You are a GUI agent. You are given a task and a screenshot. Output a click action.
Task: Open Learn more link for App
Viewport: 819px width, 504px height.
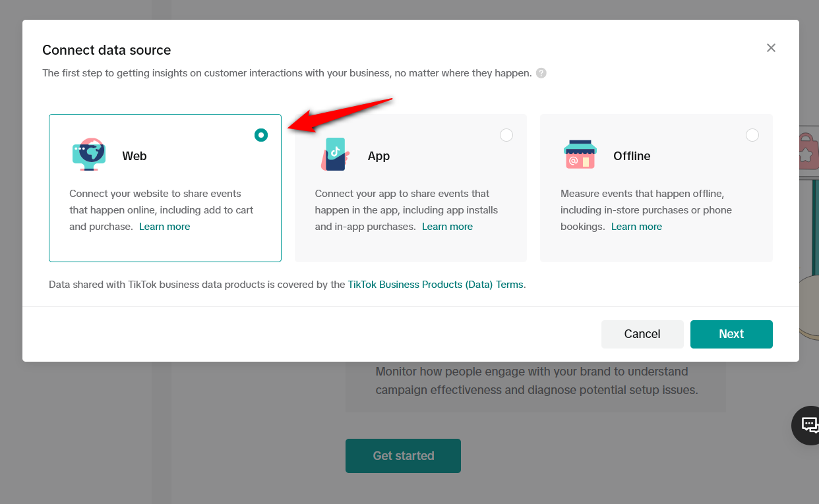click(x=448, y=227)
